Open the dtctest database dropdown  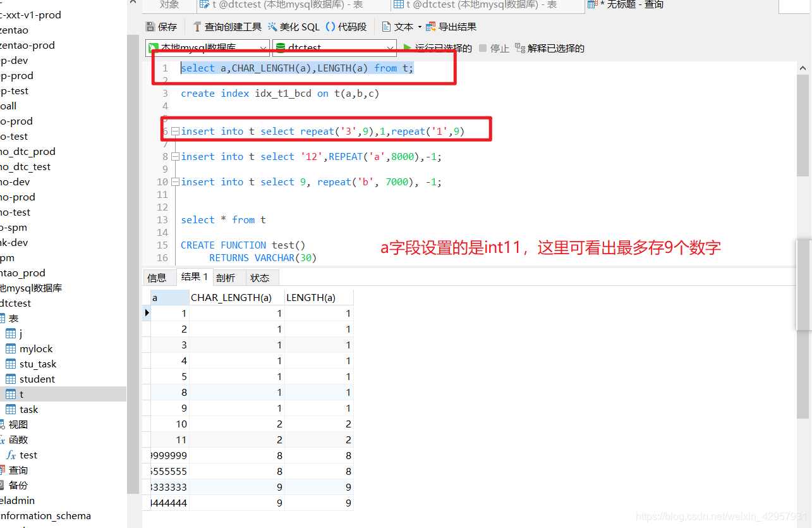(334, 48)
